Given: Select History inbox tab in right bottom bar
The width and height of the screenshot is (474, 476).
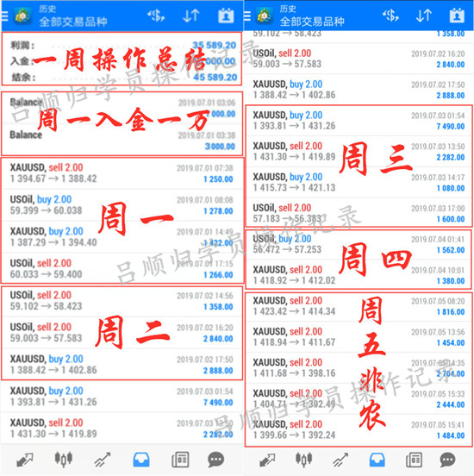Looking at the screenshot, I should click(377, 460).
